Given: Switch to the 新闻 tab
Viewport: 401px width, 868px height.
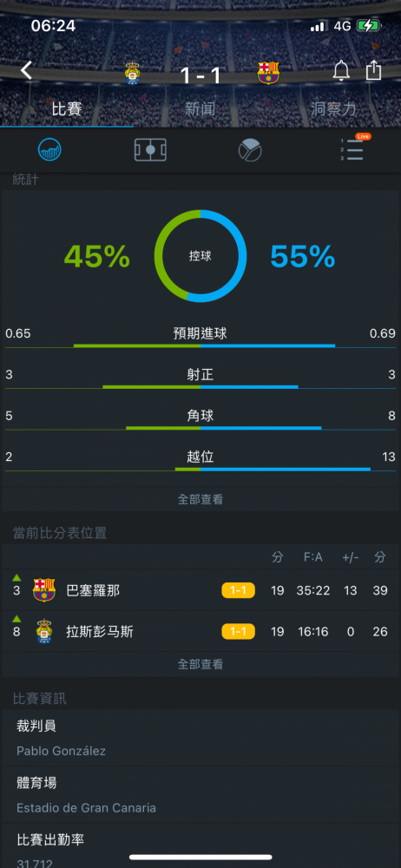Looking at the screenshot, I should pyautogui.click(x=200, y=108).
